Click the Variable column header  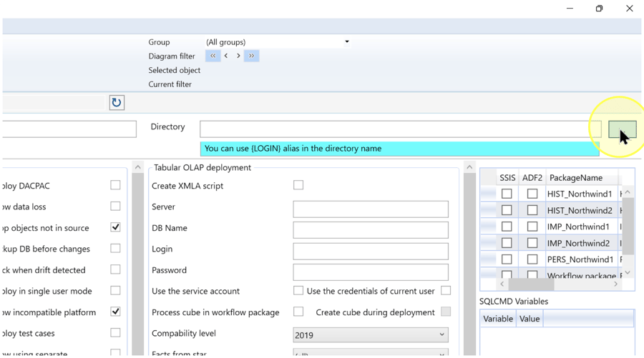[x=498, y=319]
